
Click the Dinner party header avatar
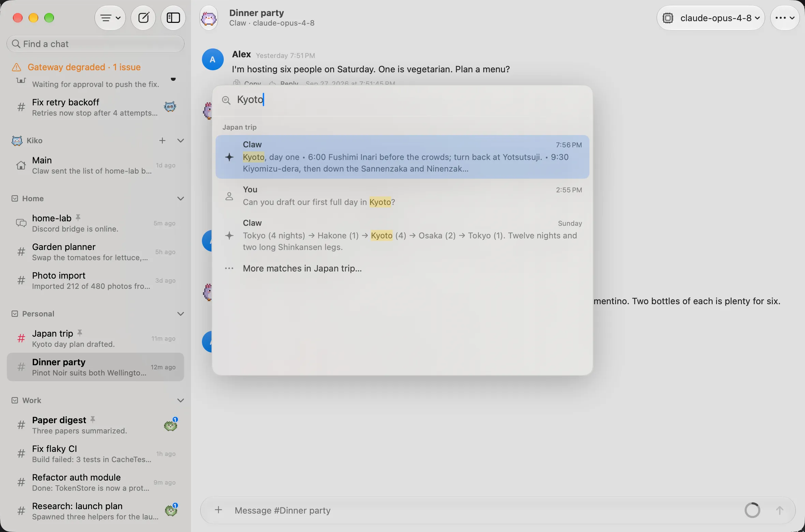(209, 18)
